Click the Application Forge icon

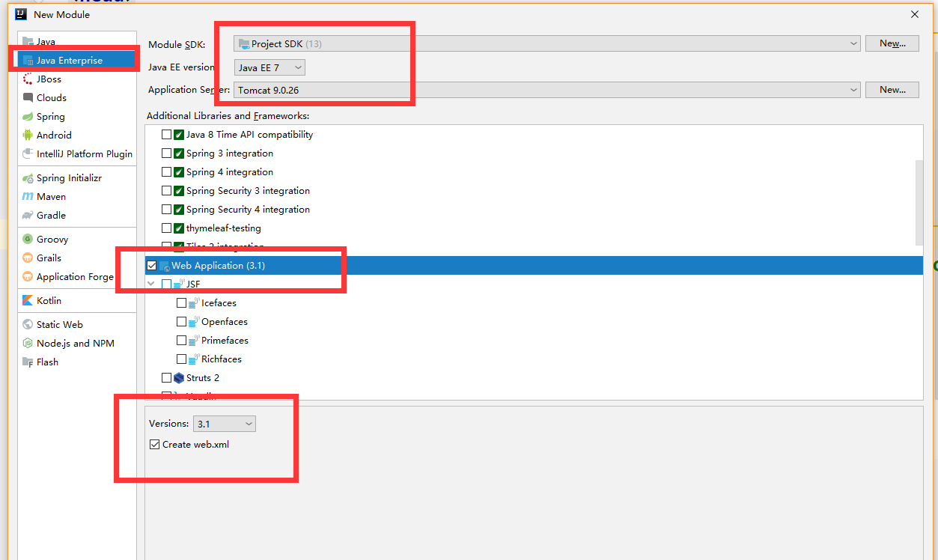pos(28,276)
